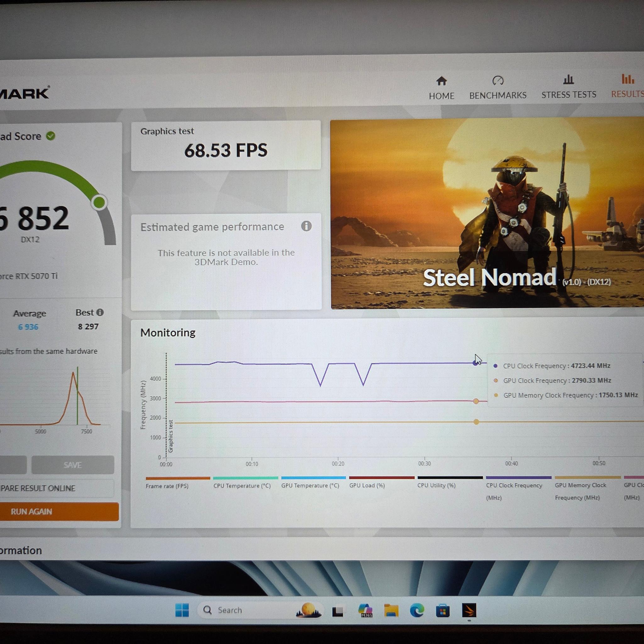Click the SAVE button

click(x=73, y=465)
